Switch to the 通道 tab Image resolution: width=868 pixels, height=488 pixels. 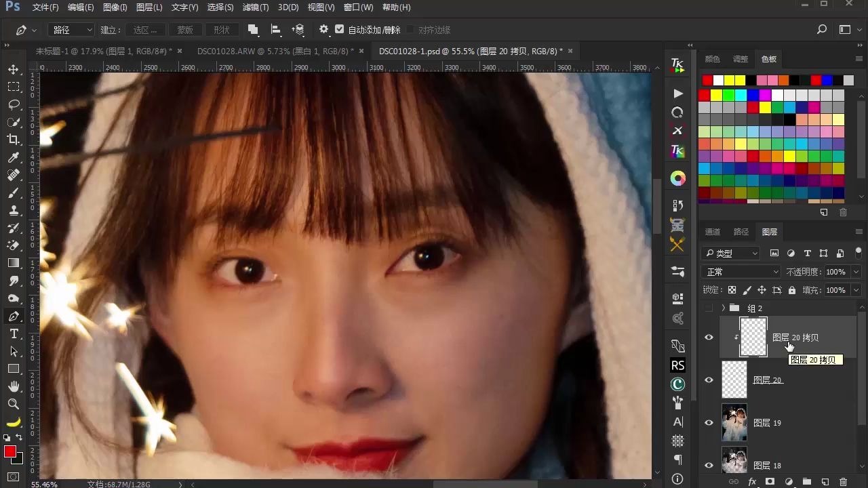tap(713, 231)
